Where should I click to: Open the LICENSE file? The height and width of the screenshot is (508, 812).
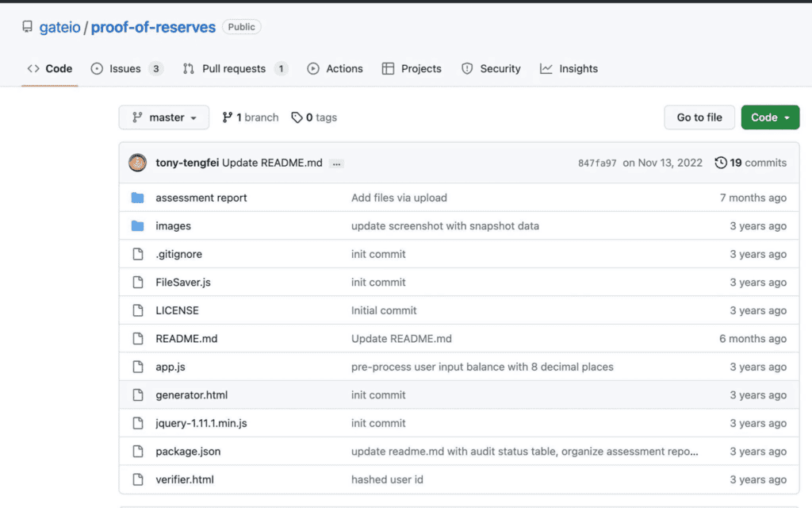(x=177, y=310)
